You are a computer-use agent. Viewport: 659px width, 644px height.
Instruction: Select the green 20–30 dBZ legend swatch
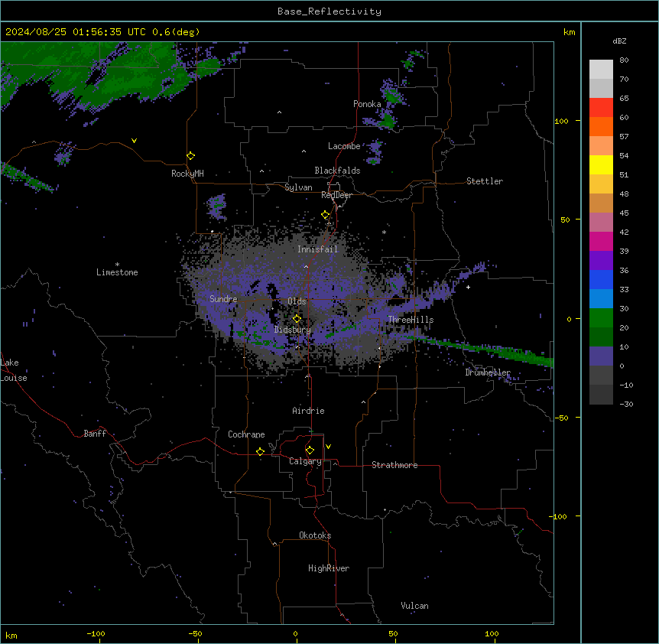[x=601, y=318]
